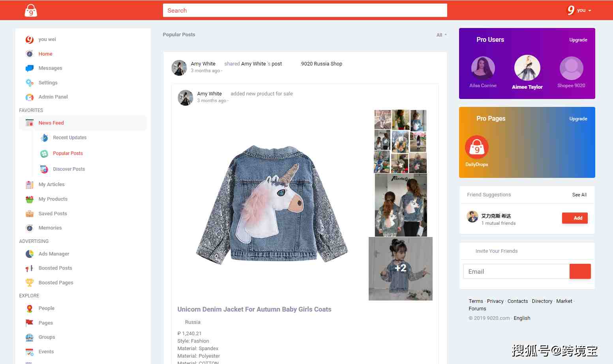Click the Market footer link
The width and height of the screenshot is (613, 364).
pos(564,301)
